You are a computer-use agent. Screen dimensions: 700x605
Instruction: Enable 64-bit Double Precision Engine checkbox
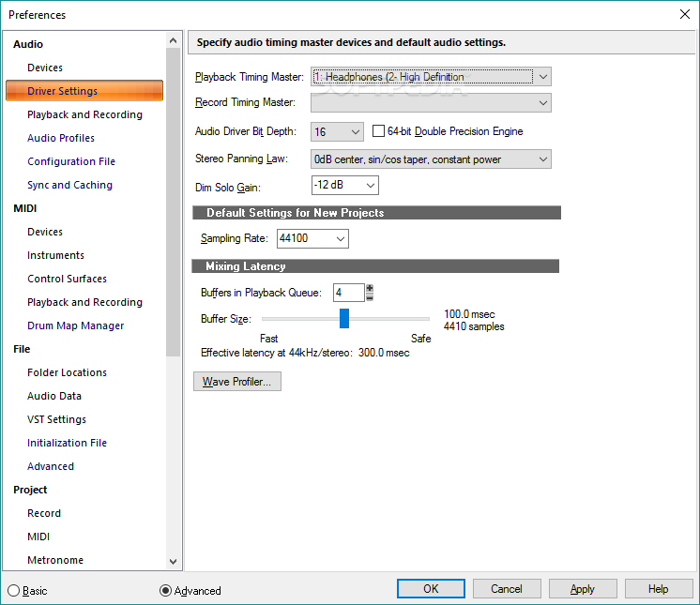pos(378,131)
